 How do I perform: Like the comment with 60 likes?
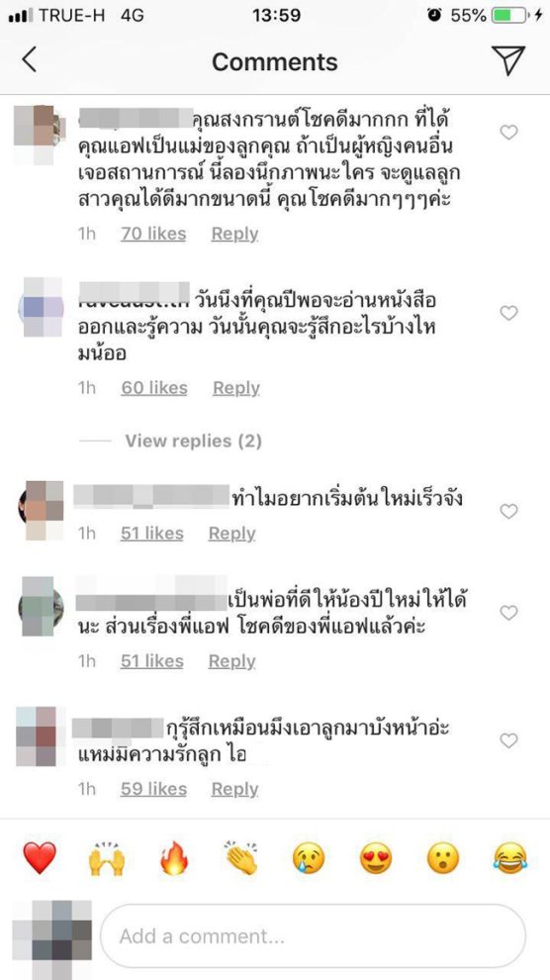tap(508, 313)
